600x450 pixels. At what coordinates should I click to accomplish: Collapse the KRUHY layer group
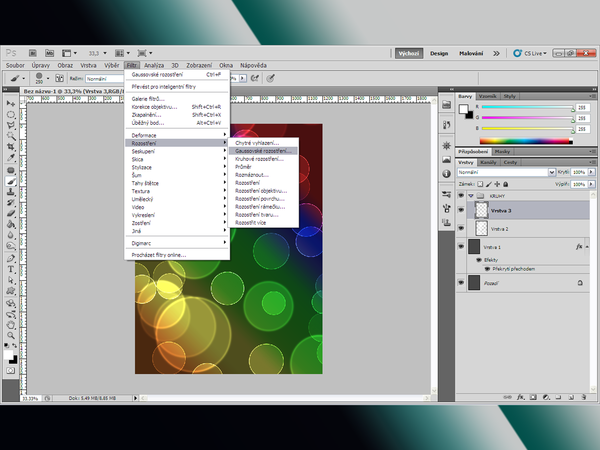(471, 196)
